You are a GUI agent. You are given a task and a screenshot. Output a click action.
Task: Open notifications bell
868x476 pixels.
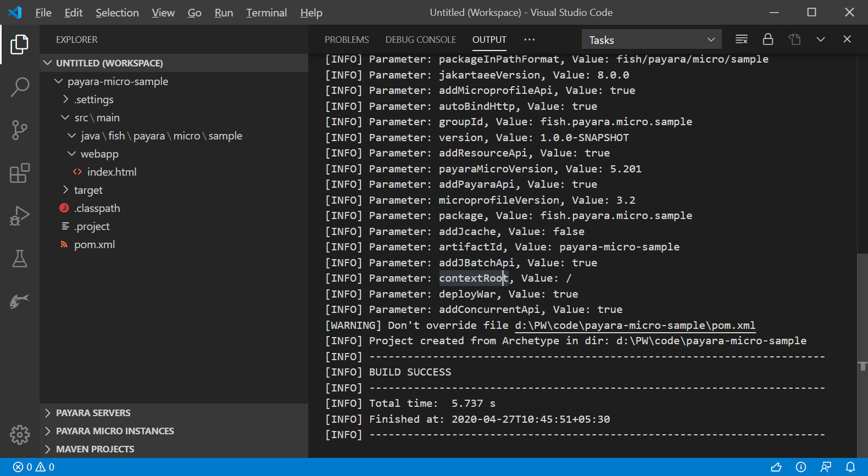pos(850,467)
